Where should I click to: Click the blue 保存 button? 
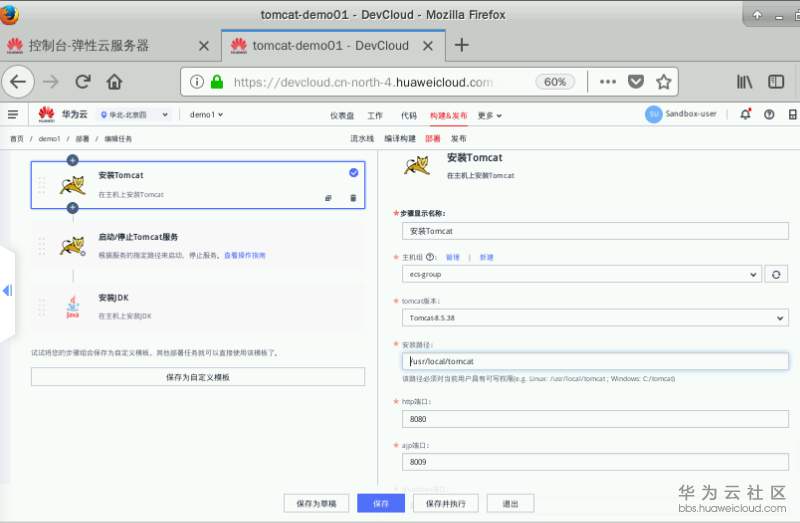tap(381, 504)
